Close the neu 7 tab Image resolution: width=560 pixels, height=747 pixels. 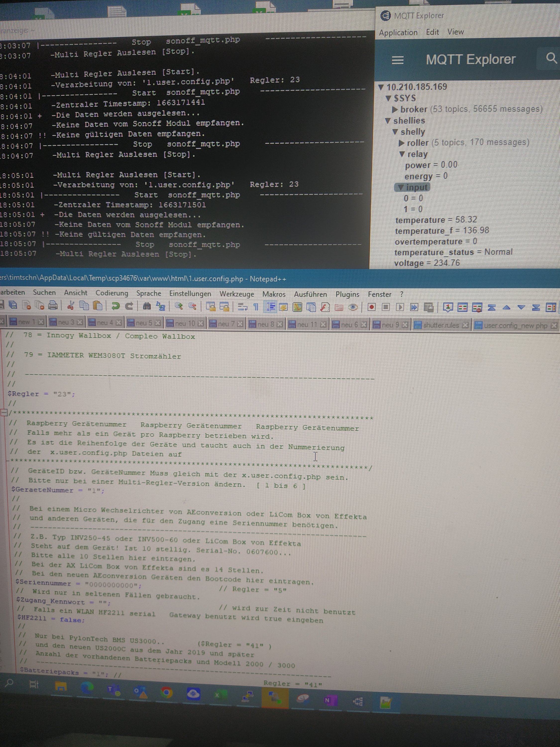coord(240,324)
